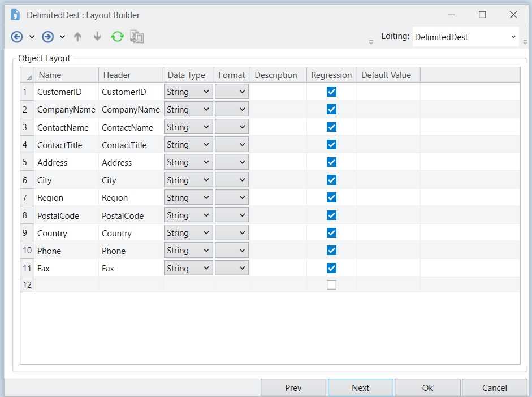This screenshot has height=397, width=532.
Task: Click the select-all corner triangle of the grid
Action: tap(28, 76)
